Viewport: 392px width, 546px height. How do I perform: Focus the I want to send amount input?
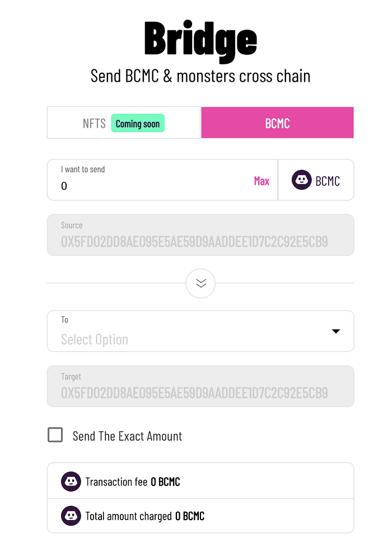click(151, 186)
